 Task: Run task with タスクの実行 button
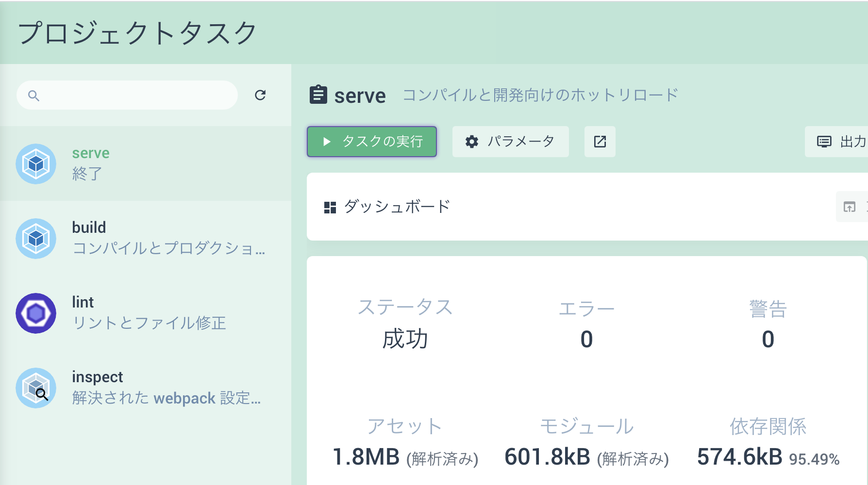coord(372,142)
